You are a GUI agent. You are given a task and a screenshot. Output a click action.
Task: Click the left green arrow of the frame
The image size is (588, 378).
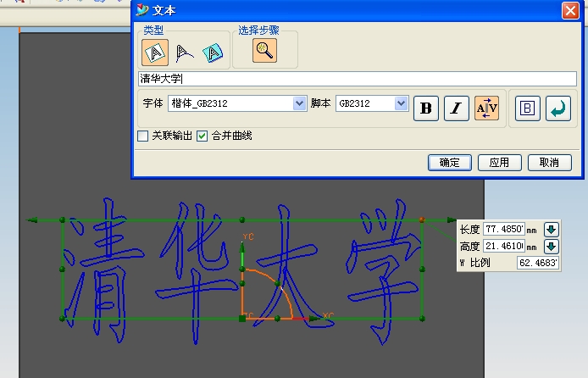click(32, 220)
